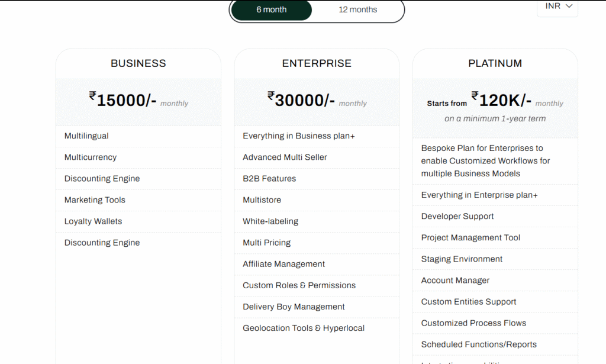Click Developer Support in Platinum plan
This screenshot has height=364, width=606.
(457, 217)
